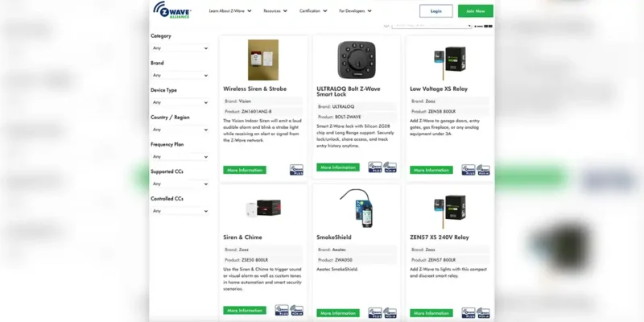Click More Information for SmokeShield
Screen dimensions: 644x322
pyautogui.click(x=338, y=313)
